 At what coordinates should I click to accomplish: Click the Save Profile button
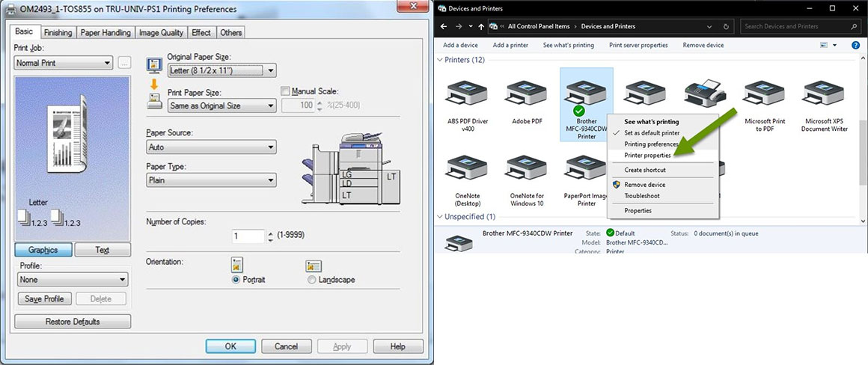(44, 298)
